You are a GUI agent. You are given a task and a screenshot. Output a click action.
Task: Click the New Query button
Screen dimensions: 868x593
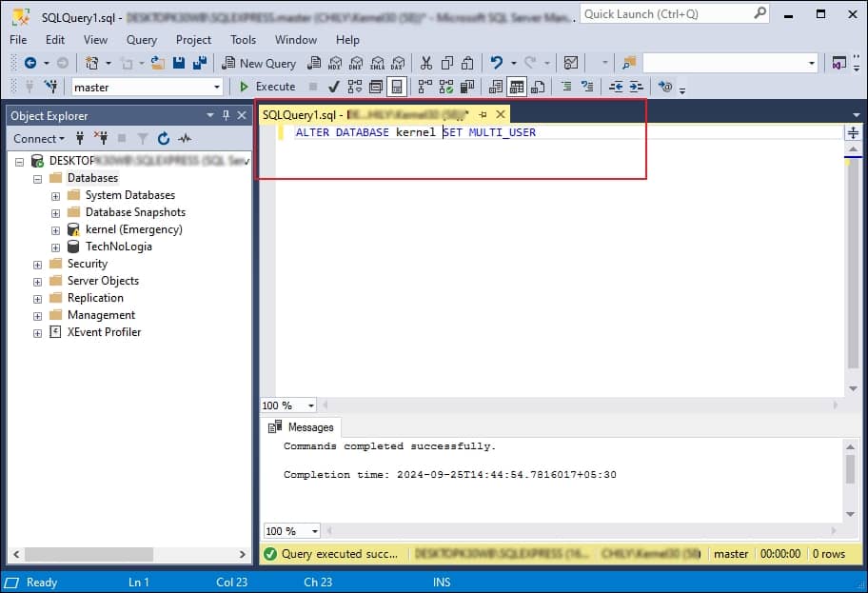[259, 63]
